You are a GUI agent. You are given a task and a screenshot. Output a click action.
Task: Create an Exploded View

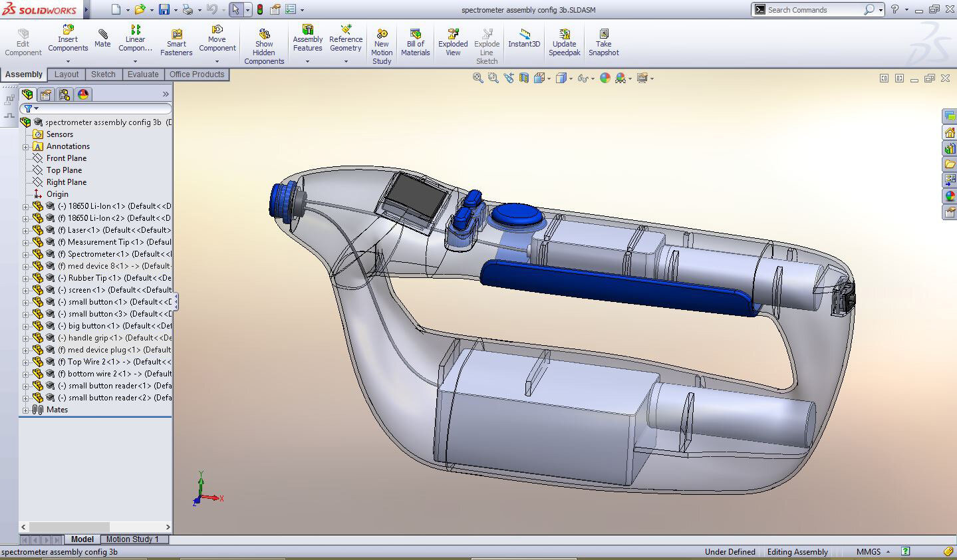pos(453,43)
